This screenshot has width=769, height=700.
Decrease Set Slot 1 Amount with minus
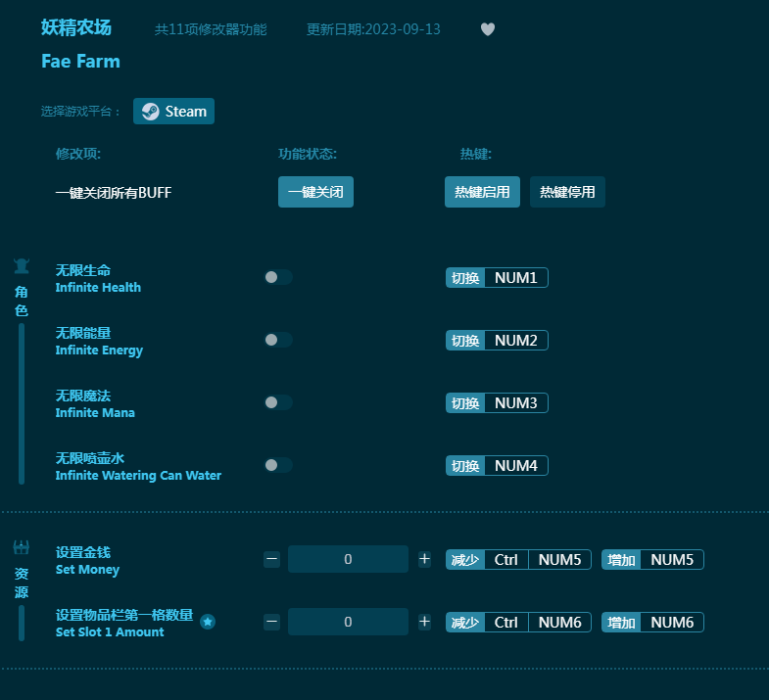(x=271, y=622)
